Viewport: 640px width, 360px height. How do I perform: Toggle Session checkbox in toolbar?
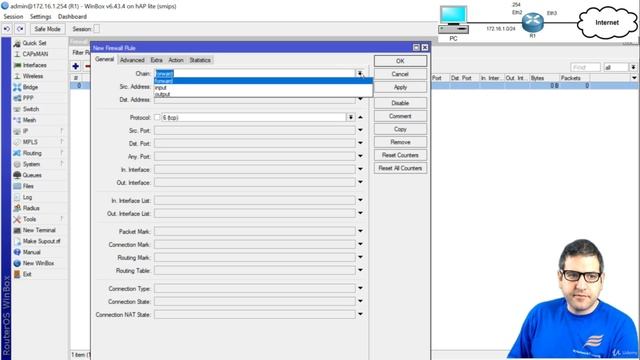[x=96, y=29]
